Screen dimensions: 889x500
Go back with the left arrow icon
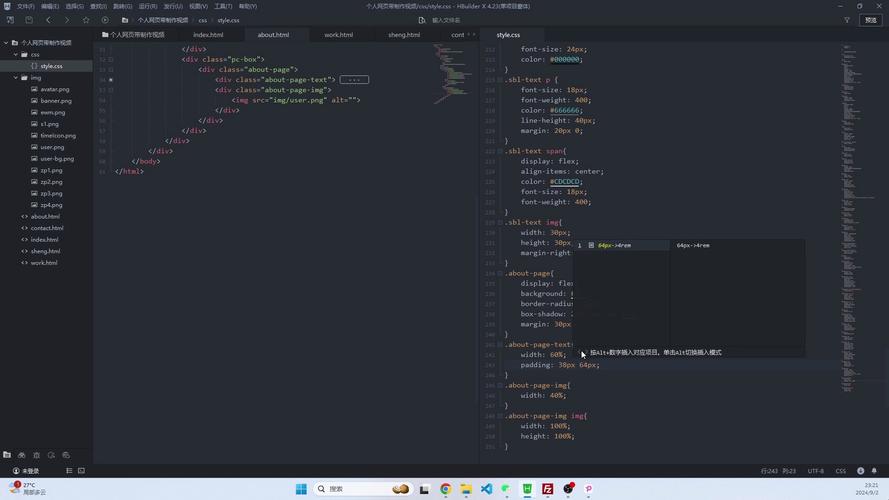pyautogui.click(x=48, y=20)
